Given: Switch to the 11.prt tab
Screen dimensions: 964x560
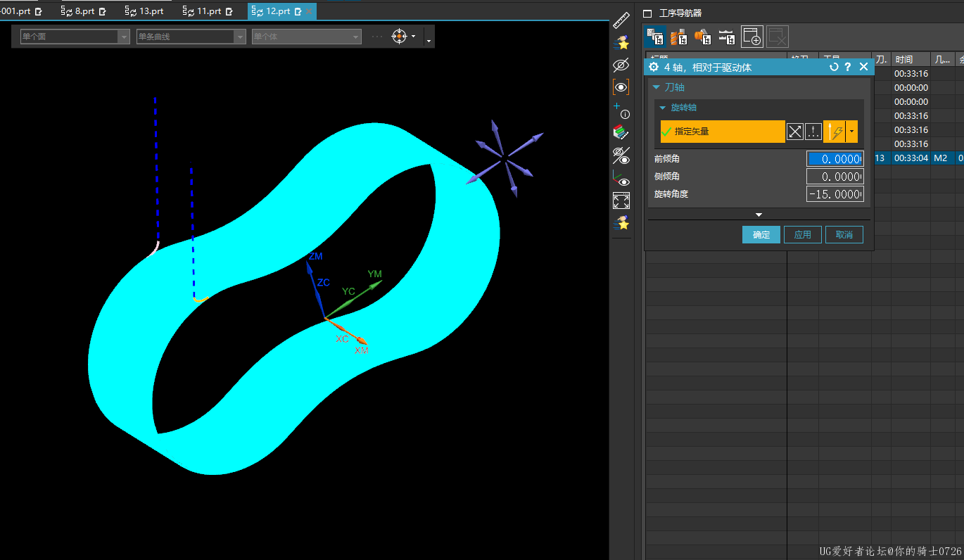Looking at the screenshot, I should coord(207,11).
